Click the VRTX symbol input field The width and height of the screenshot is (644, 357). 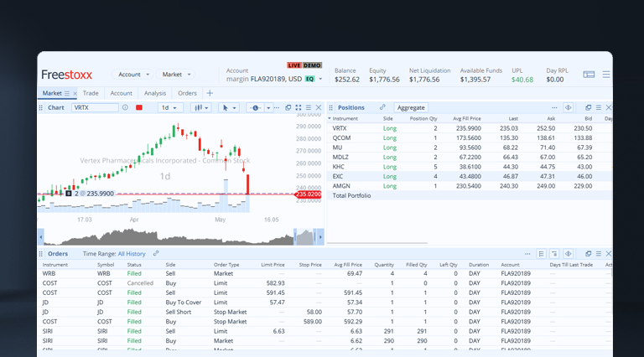[x=95, y=107]
